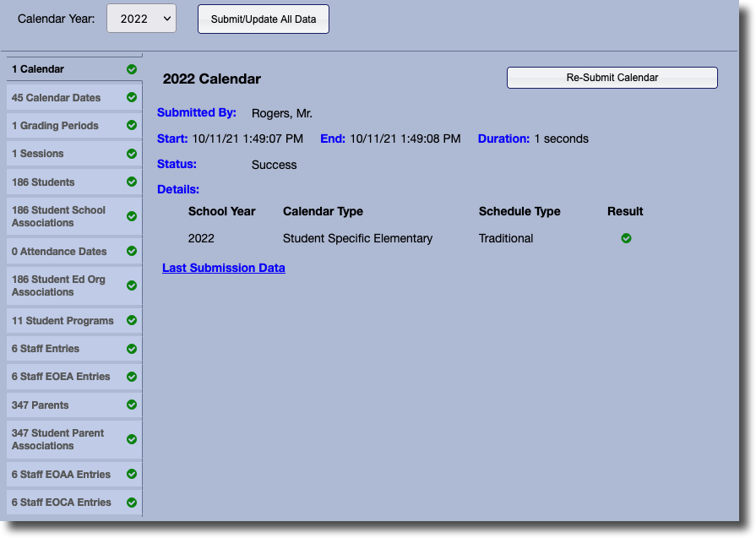Click the Re-Submit Calendar button

(612, 78)
